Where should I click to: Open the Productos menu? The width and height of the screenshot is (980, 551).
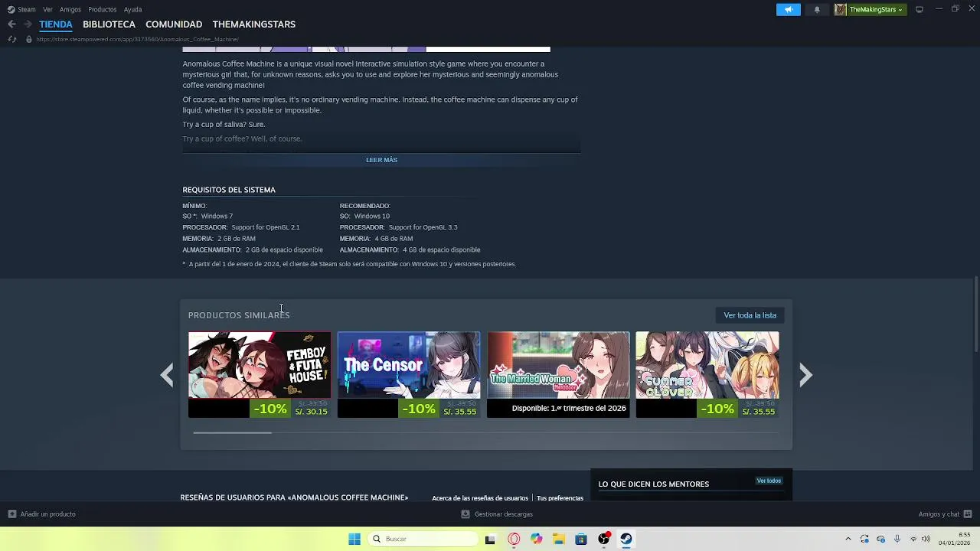[102, 9]
